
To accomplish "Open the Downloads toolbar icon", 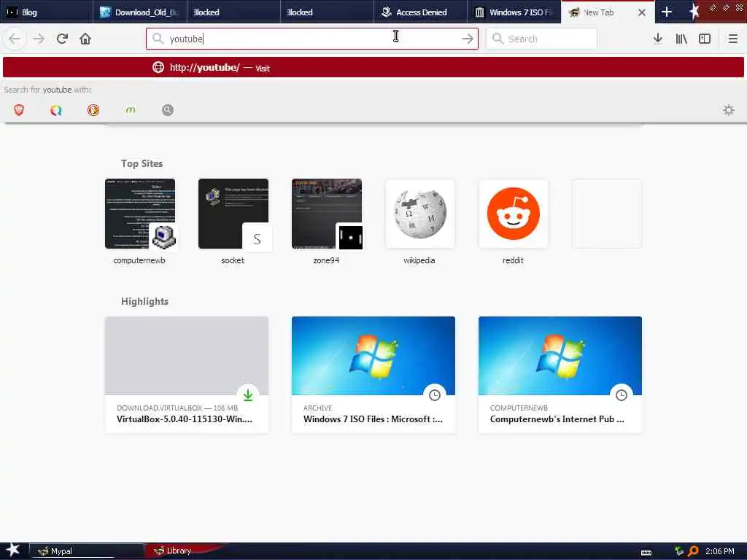I will 658,39.
